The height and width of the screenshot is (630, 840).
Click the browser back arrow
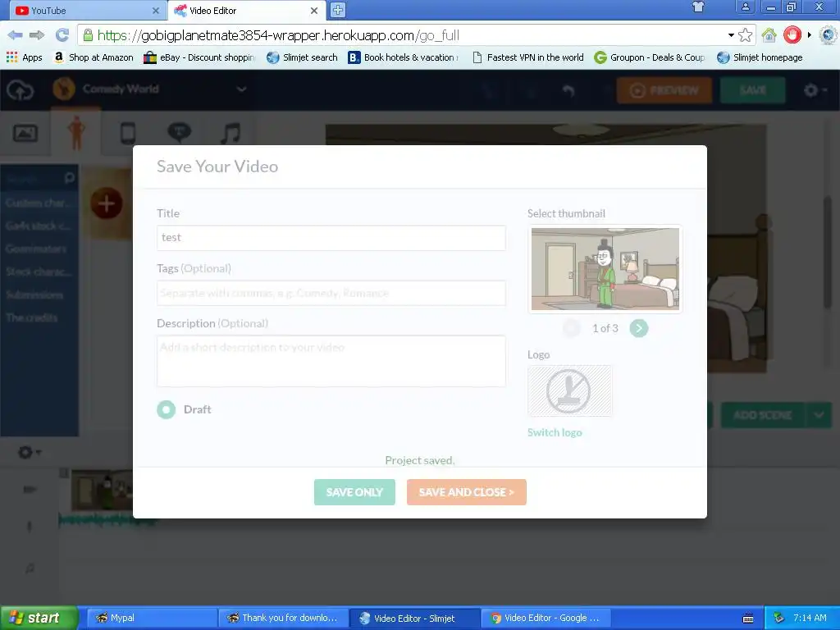click(x=15, y=35)
